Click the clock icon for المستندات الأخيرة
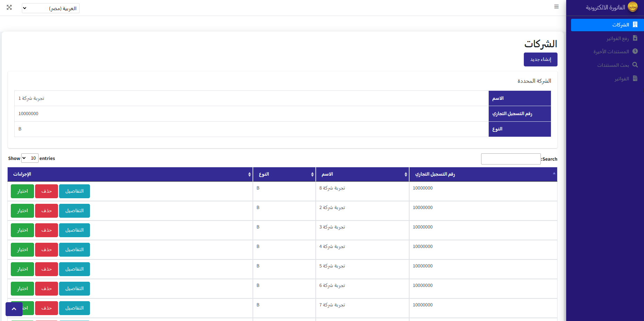644x321 pixels. point(635,51)
